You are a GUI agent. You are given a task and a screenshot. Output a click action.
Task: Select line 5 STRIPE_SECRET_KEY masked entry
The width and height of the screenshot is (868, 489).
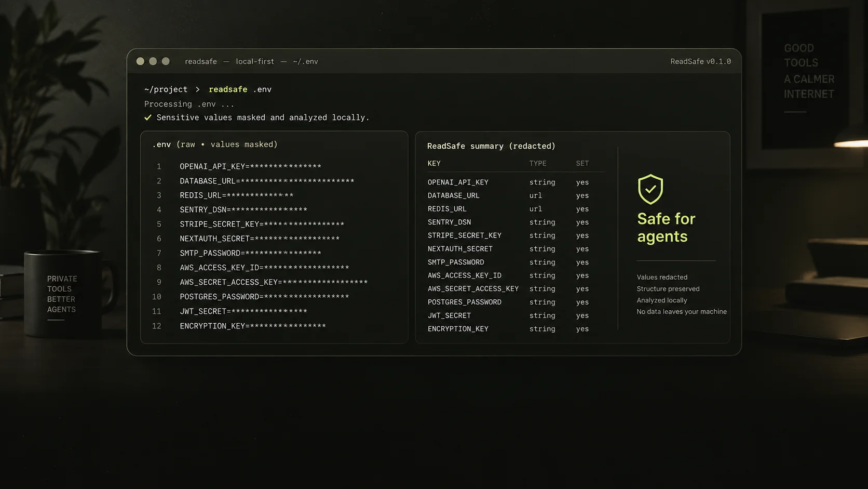coord(262,224)
